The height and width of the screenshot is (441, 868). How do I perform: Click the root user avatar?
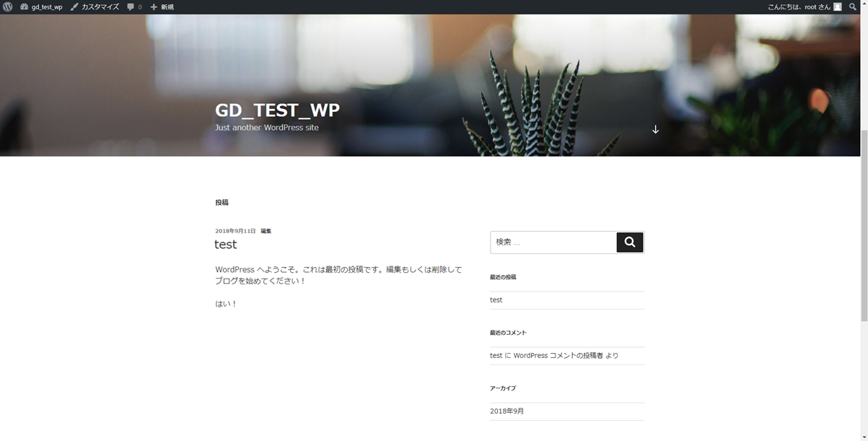[x=838, y=6]
